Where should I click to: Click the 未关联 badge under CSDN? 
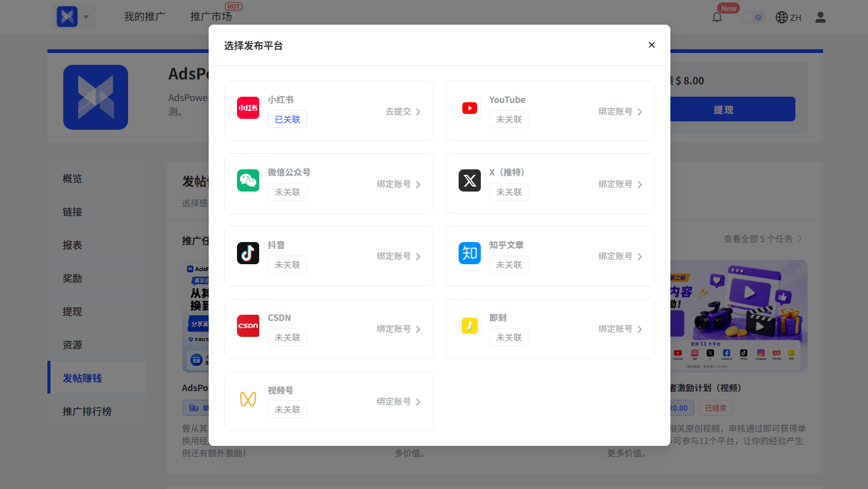[287, 337]
